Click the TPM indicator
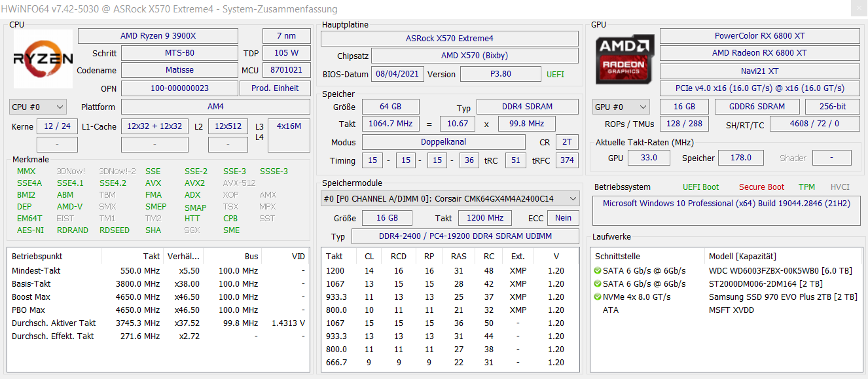Viewport: 868px width, 379px height. point(806,187)
